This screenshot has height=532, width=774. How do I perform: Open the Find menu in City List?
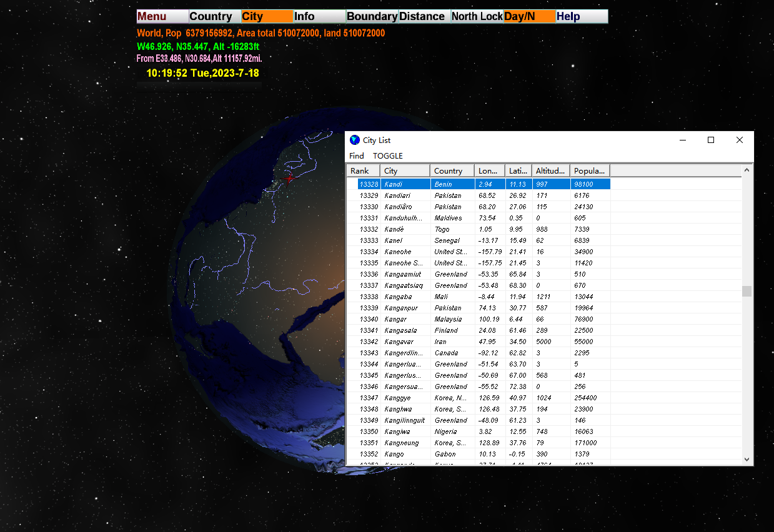click(x=356, y=155)
